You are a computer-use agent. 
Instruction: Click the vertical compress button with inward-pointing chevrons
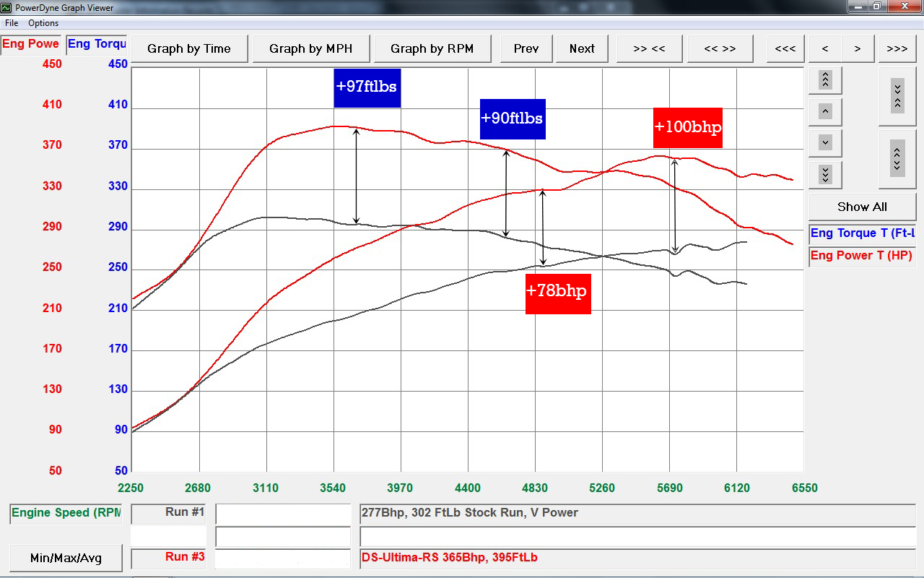897,97
